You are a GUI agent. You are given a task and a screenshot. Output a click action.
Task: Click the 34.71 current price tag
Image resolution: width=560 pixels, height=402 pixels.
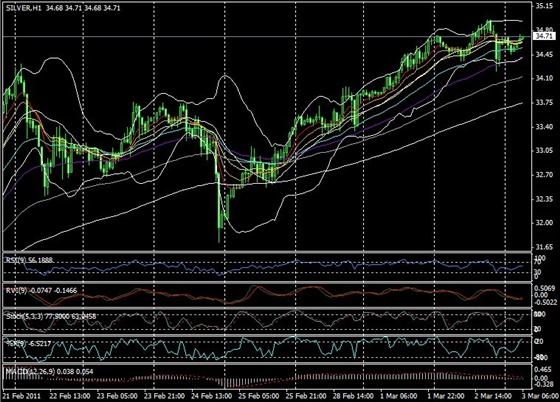coord(545,36)
